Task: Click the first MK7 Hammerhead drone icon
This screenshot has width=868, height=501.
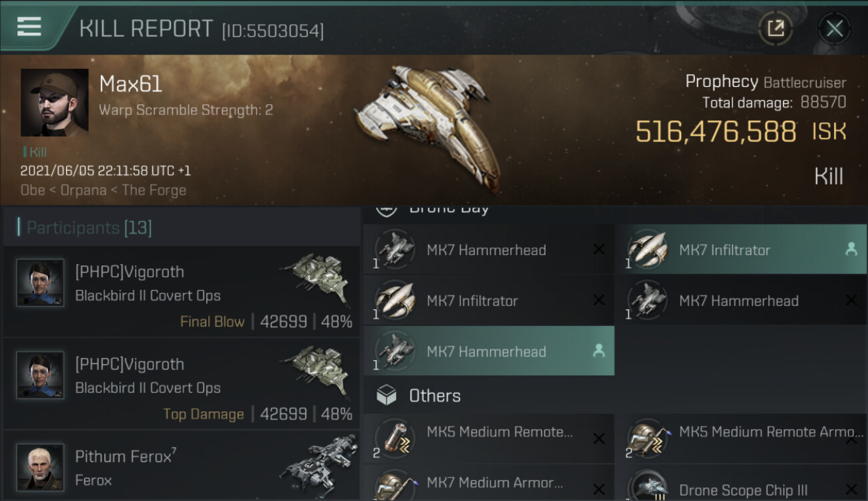Action: tap(395, 250)
